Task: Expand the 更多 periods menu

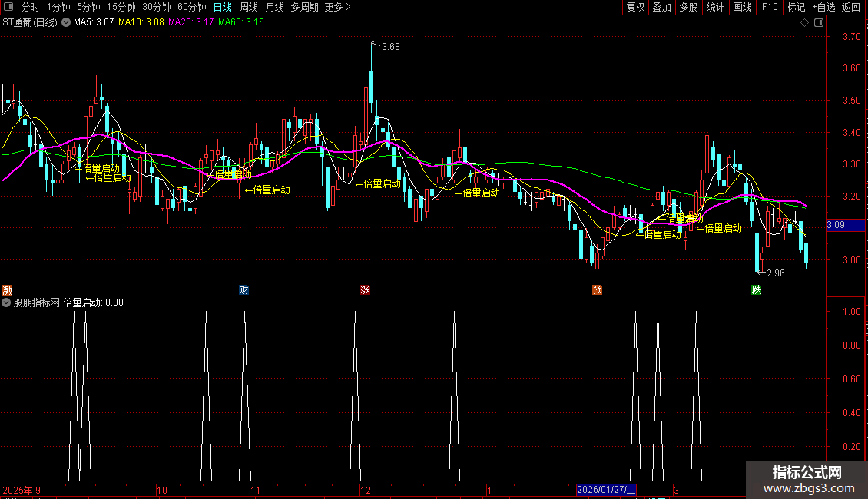Action: [338, 7]
